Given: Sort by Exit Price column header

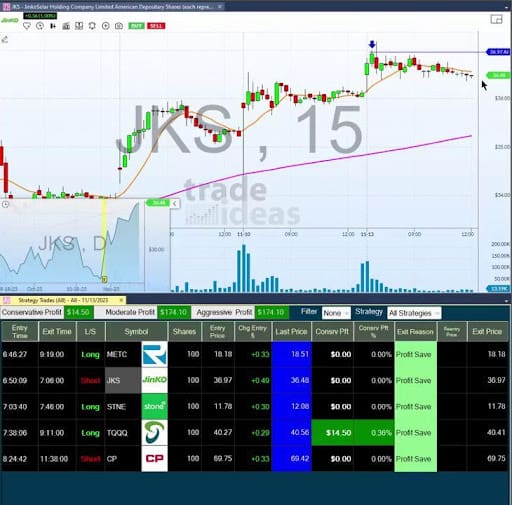Looking at the screenshot, I should (487, 332).
